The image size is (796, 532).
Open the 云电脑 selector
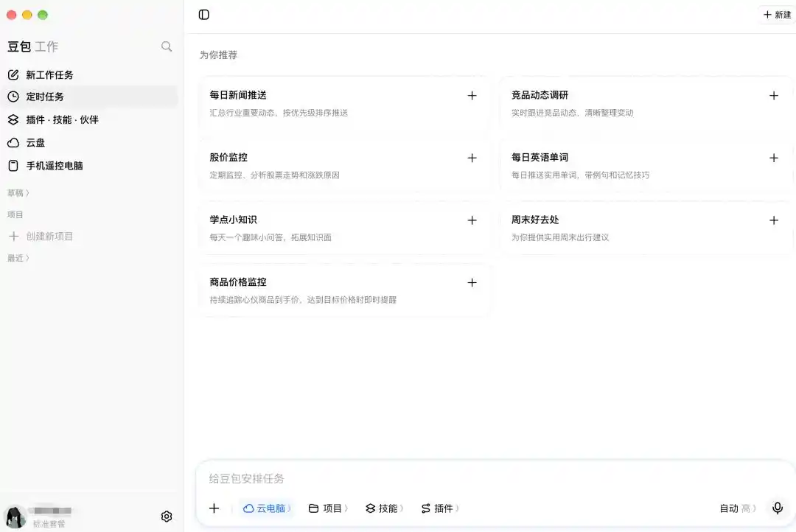point(267,508)
